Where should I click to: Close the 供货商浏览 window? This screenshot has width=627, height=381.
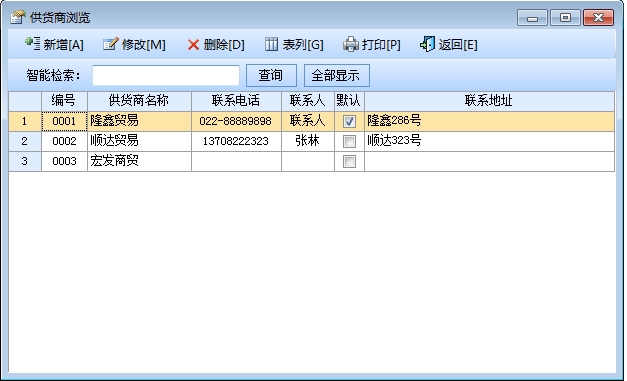click(x=598, y=18)
